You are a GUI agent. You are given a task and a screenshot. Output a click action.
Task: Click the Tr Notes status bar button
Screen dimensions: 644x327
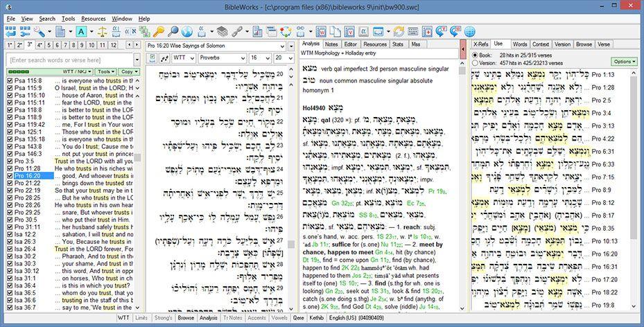tap(233, 317)
